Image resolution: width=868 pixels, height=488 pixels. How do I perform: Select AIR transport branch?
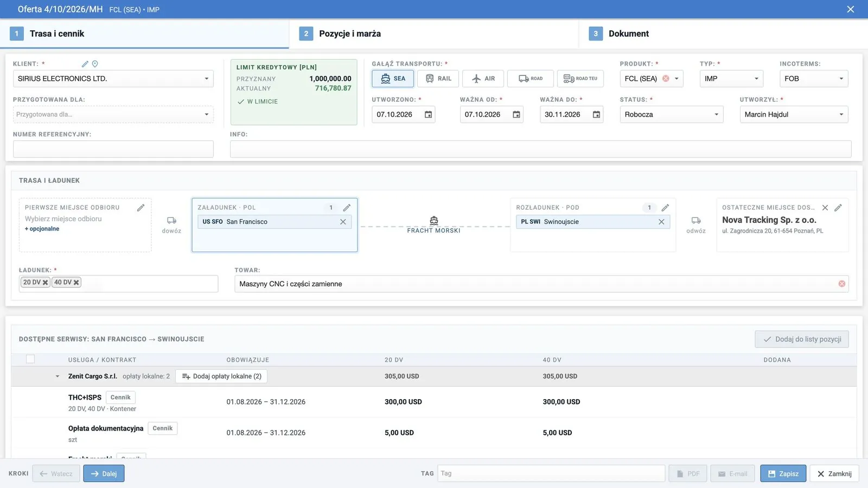[483, 79]
